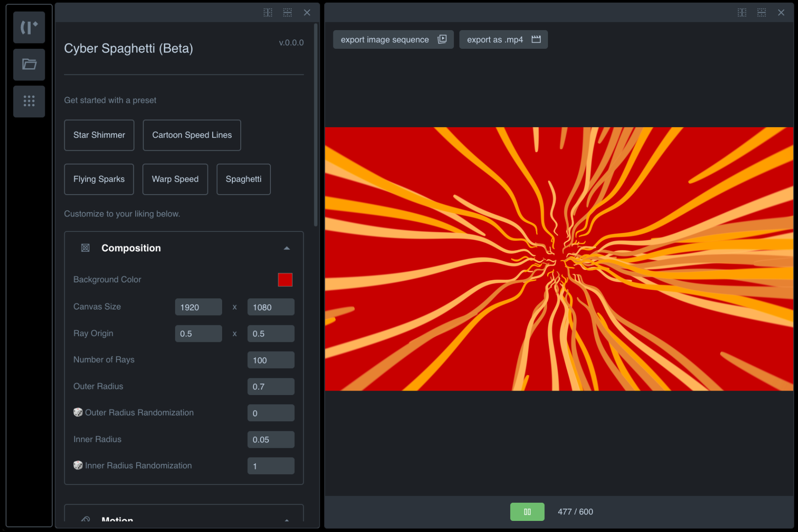Apply the Cartoon Speed Lines preset
Screen dimensions: 798x532
tap(192, 135)
